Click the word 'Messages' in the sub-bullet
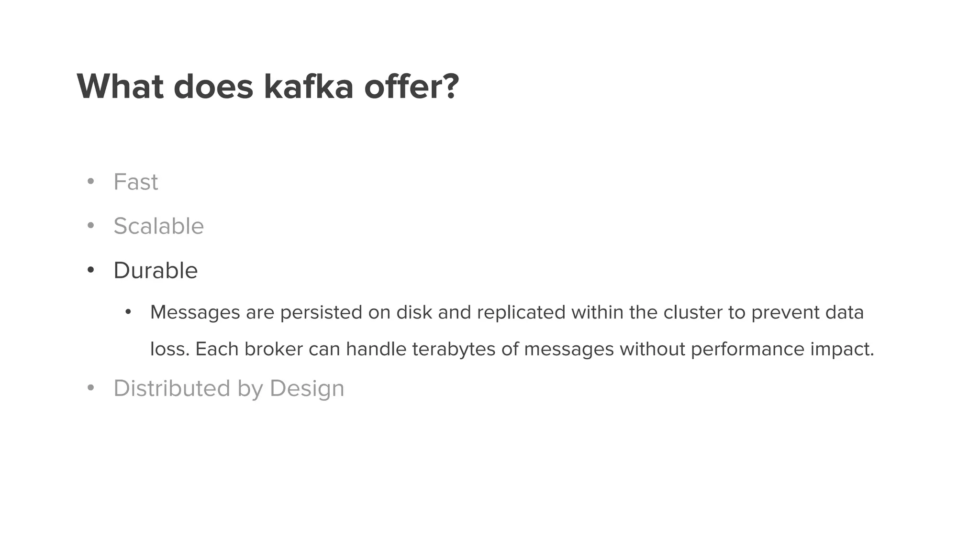Viewport: 980px width, 551px height. [195, 313]
